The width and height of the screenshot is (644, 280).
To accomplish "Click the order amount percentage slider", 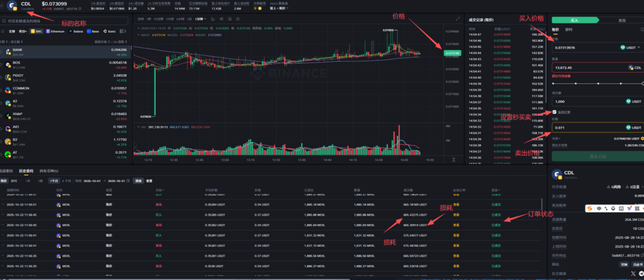I will (x=597, y=84).
